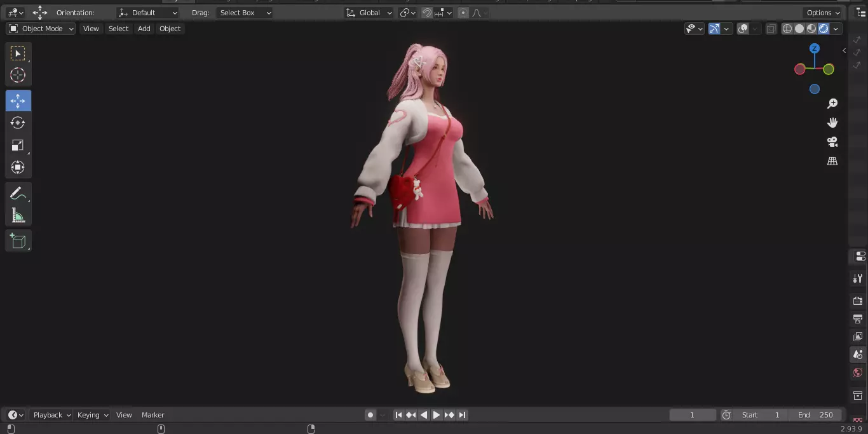Switch to Material Preview shading
The image size is (868, 434).
(x=811, y=29)
